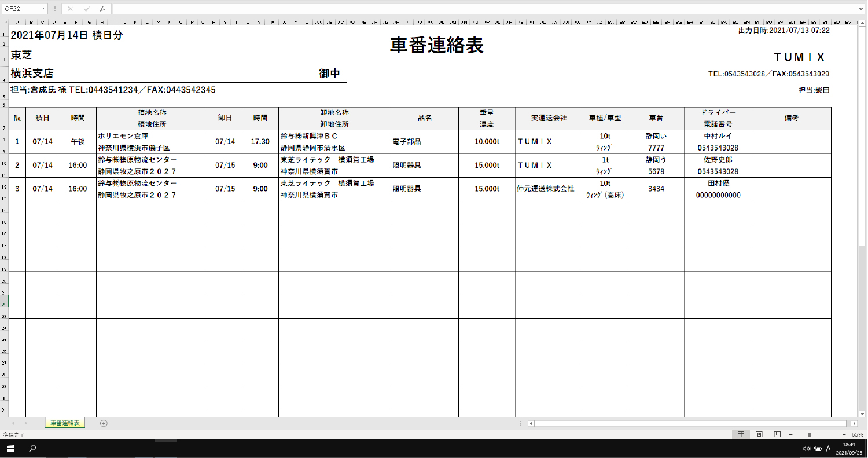Click the speaker volume tray icon
The width and height of the screenshot is (868, 458).
807,449
